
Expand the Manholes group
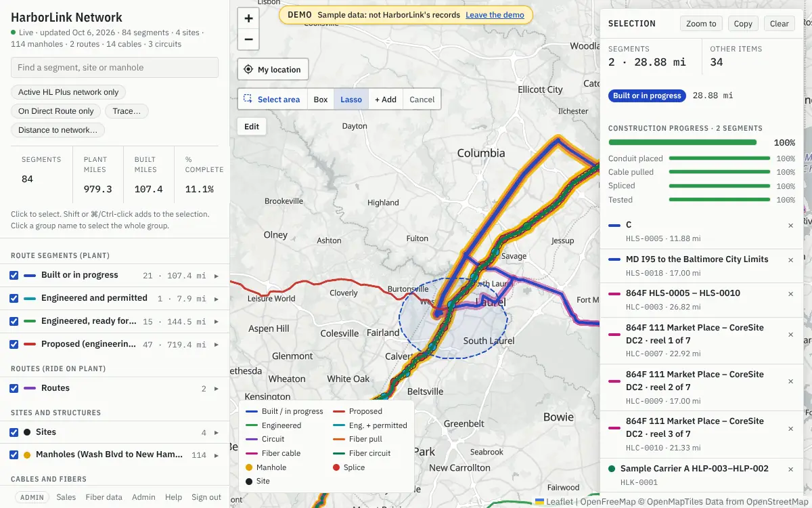[217, 455]
